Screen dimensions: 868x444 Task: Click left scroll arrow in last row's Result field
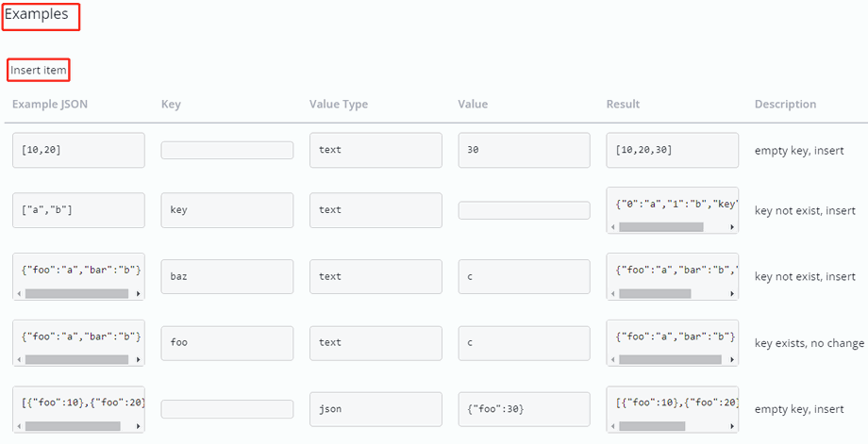click(x=612, y=426)
